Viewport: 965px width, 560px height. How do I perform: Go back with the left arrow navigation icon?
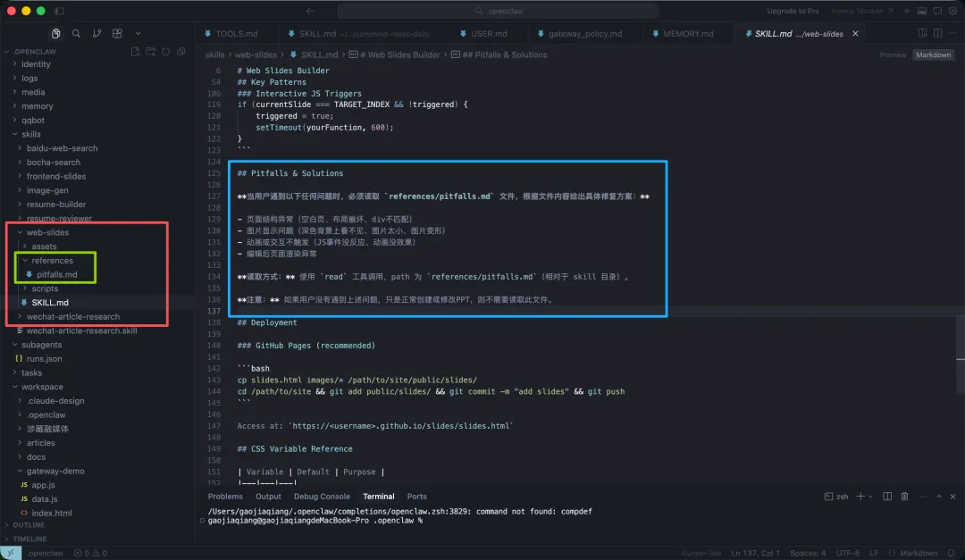pos(310,11)
